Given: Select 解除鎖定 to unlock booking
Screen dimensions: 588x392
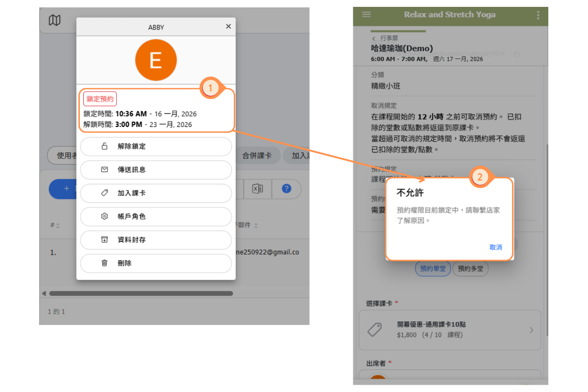Looking at the screenshot, I should (155, 147).
